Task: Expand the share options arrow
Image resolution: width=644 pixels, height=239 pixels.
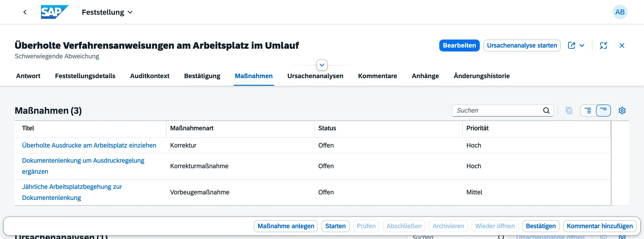Action: point(582,46)
